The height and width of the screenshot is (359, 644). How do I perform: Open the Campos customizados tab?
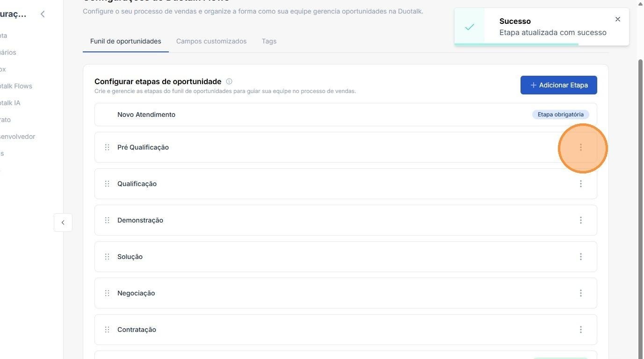click(x=211, y=41)
